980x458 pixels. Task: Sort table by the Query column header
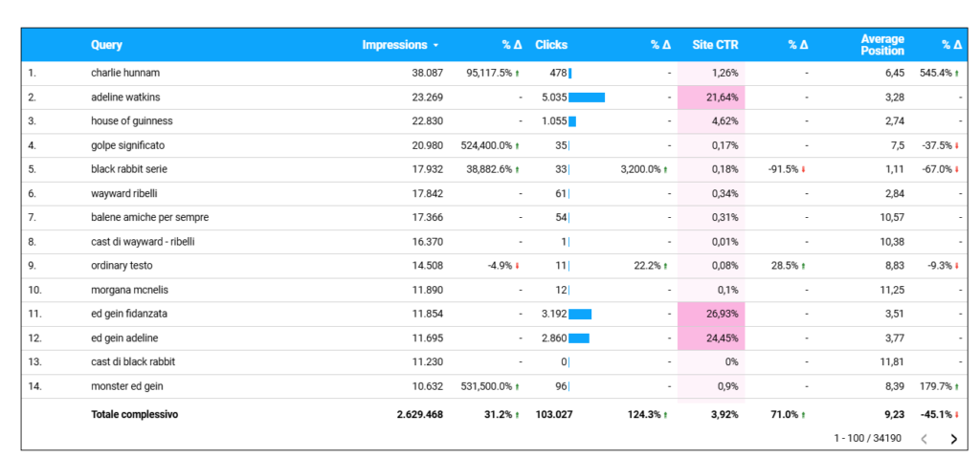(x=106, y=45)
